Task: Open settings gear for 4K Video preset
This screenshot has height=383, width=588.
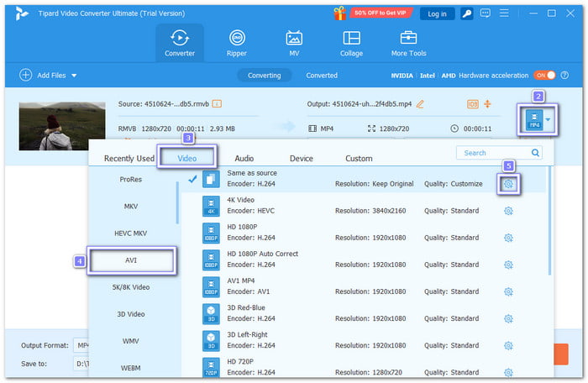Action: click(x=508, y=211)
